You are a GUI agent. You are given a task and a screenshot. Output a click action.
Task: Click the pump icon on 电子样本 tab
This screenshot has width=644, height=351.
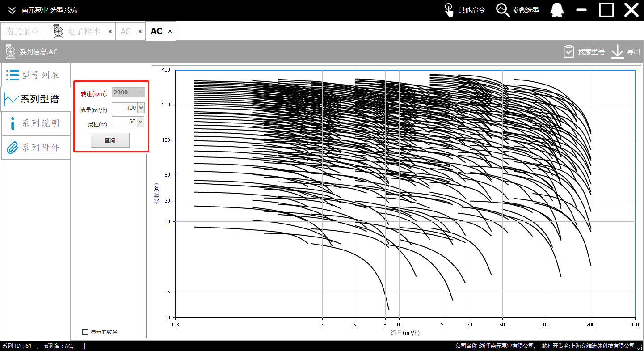(59, 31)
